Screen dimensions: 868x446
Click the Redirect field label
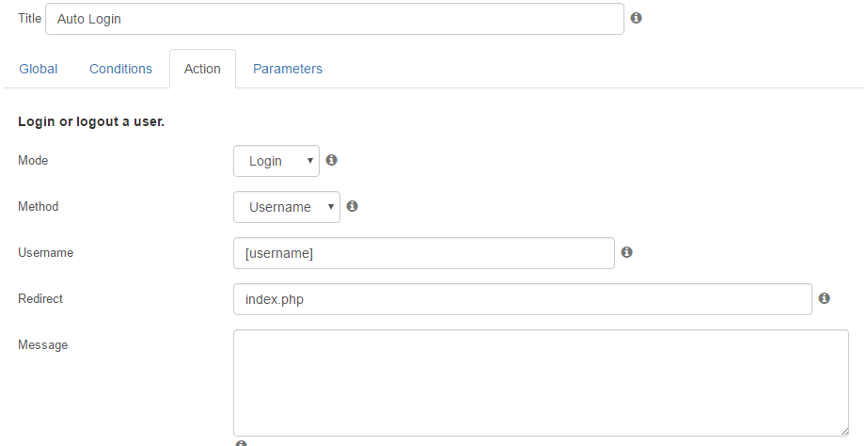[x=40, y=298]
